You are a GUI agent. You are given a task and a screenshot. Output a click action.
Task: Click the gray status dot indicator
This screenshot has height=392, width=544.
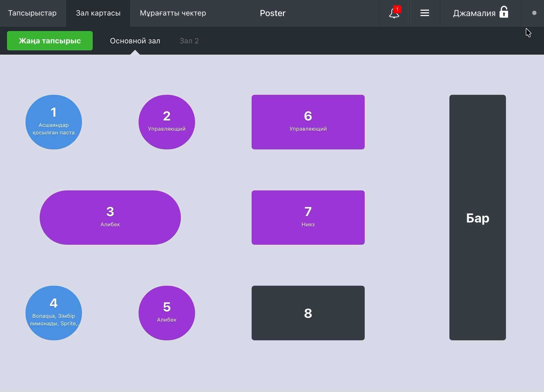pyautogui.click(x=534, y=13)
